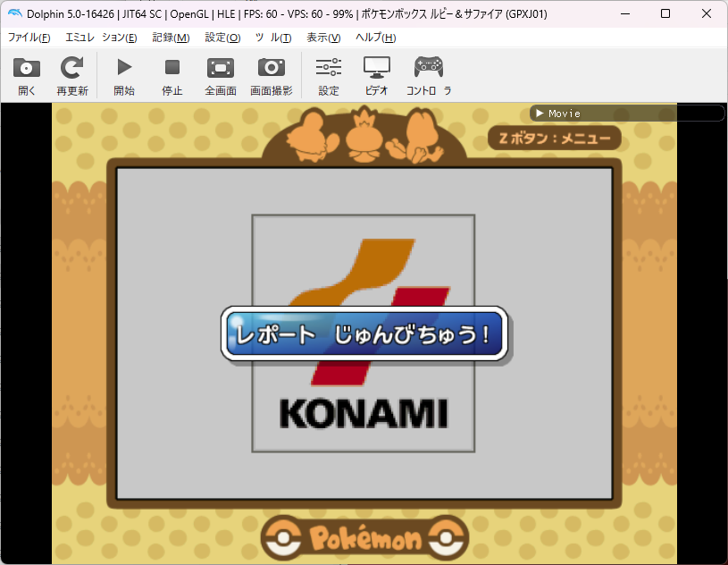The image size is (728, 565).
Task: Minimize the Dolphin window
Action: point(625,13)
